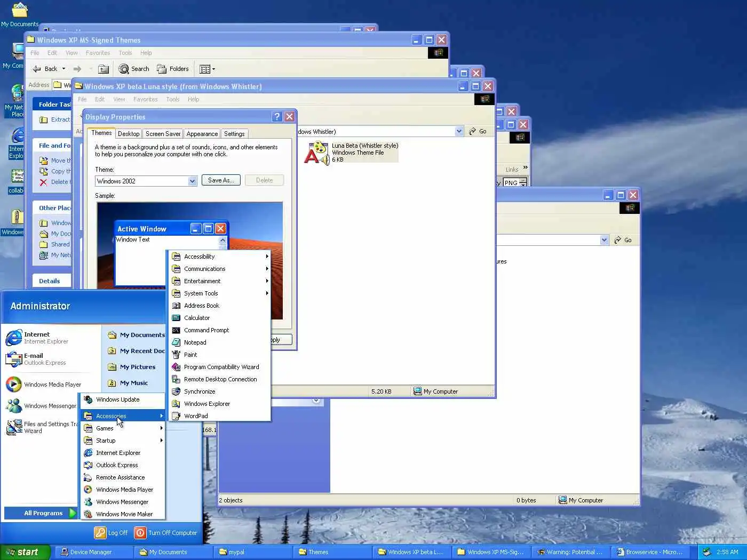This screenshot has width=747, height=560.
Task: Click Turn Off Computer button
Action: click(166, 533)
